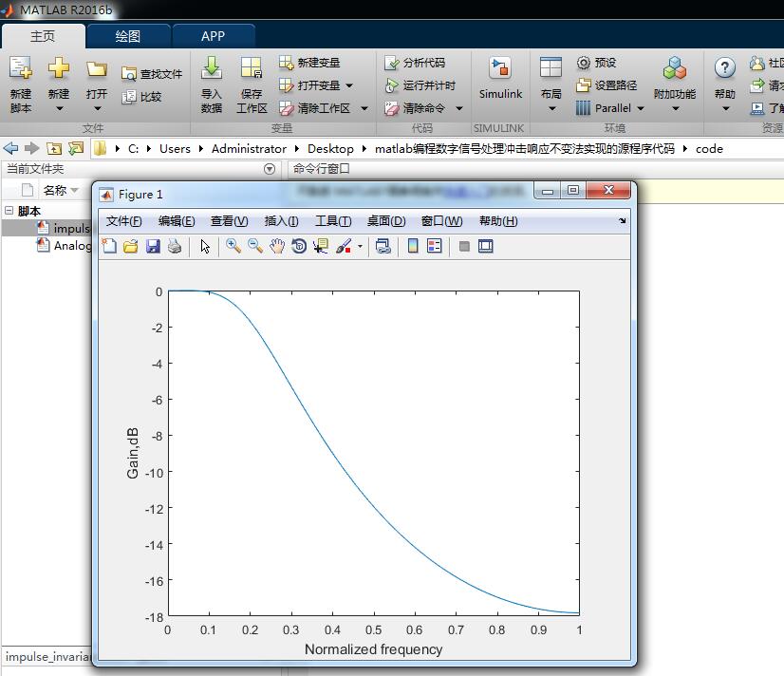784x676 pixels.
Task: Click Show Plot Tools and Dock Figure icon
Action: [x=486, y=246]
